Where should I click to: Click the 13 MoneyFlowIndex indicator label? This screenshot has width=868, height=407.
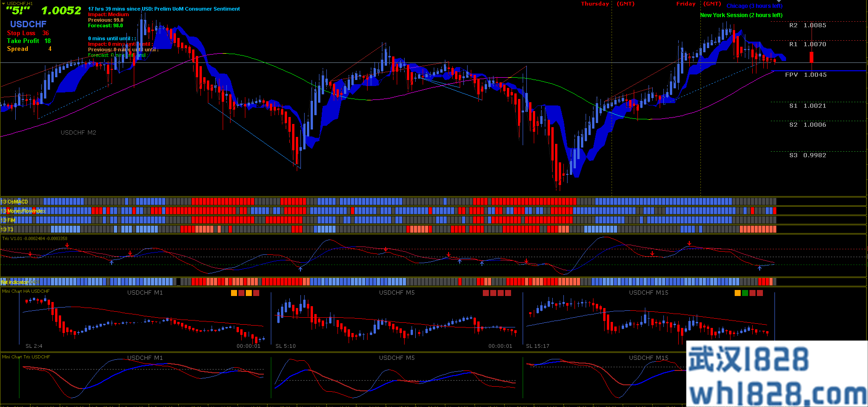coord(23,211)
